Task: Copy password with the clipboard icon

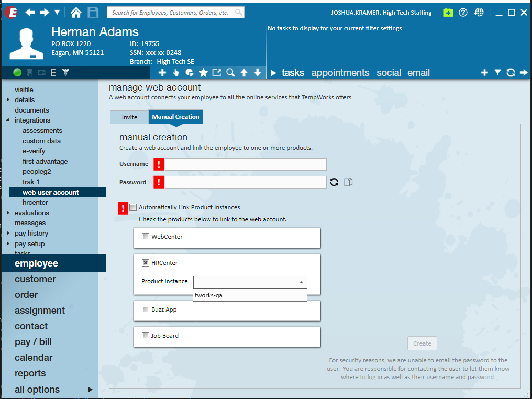Action: [x=348, y=182]
